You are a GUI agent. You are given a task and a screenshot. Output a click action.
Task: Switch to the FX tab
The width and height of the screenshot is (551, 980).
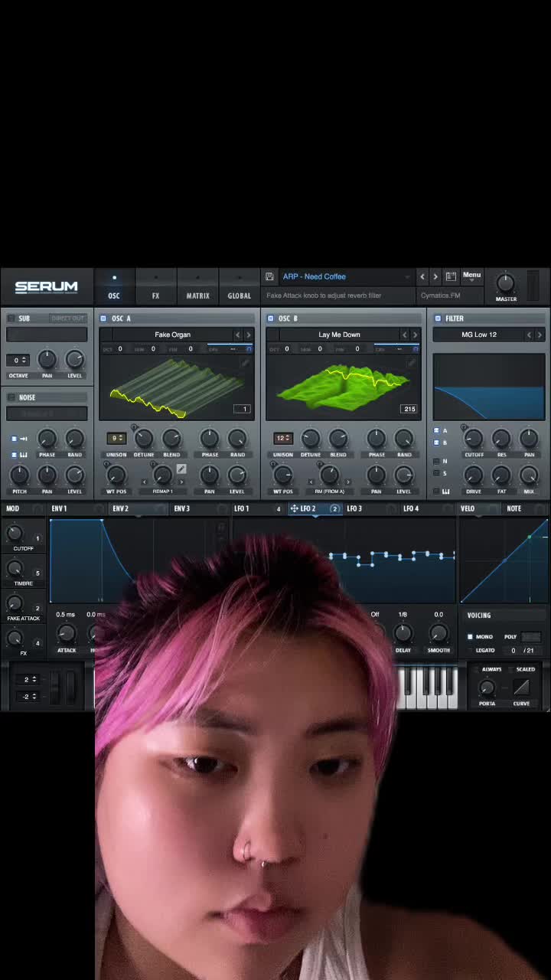click(x=155, y=296)
